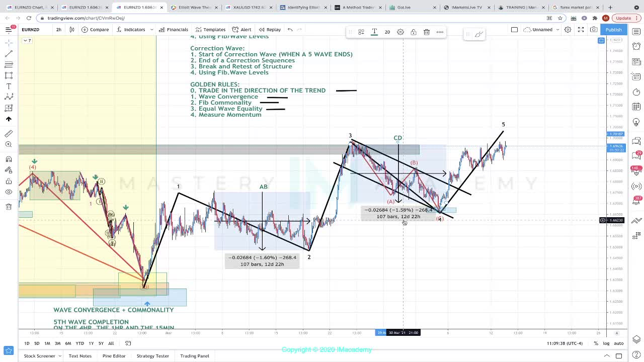Open the Compare symbol dialog
Viewport: 644px width, 362px height.
(x=95, y=30)
